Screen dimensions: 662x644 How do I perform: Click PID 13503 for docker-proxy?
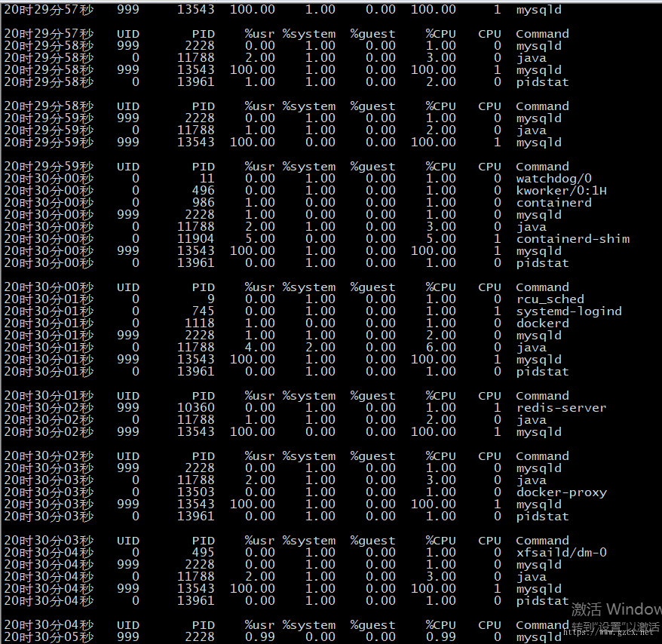click(x=195, y=492)
